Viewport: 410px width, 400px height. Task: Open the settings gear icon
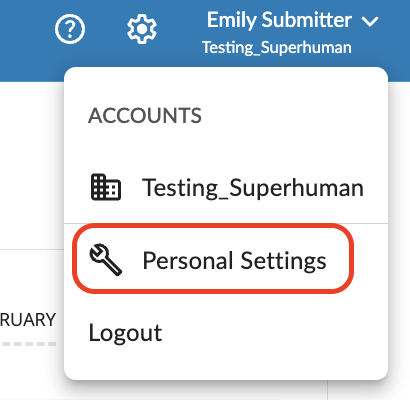(142, 29)
